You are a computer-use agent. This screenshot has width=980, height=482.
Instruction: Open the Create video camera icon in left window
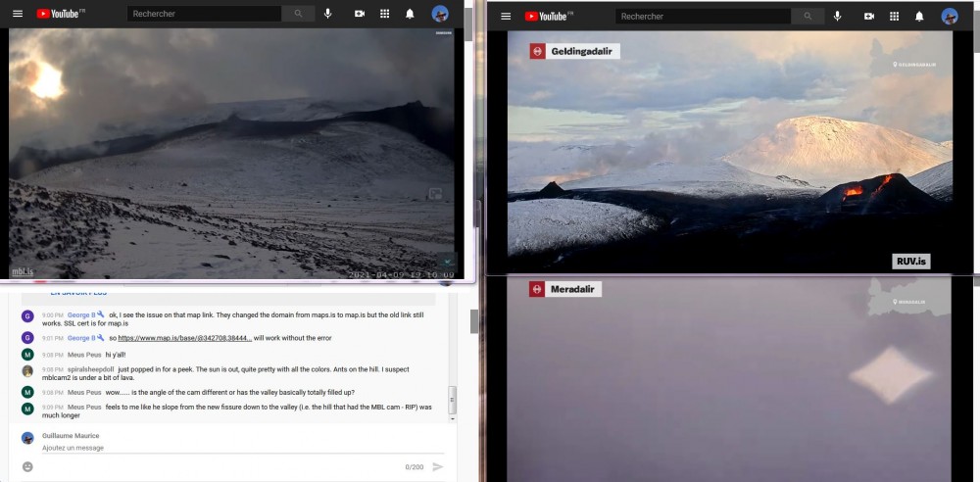click(360, 14)
